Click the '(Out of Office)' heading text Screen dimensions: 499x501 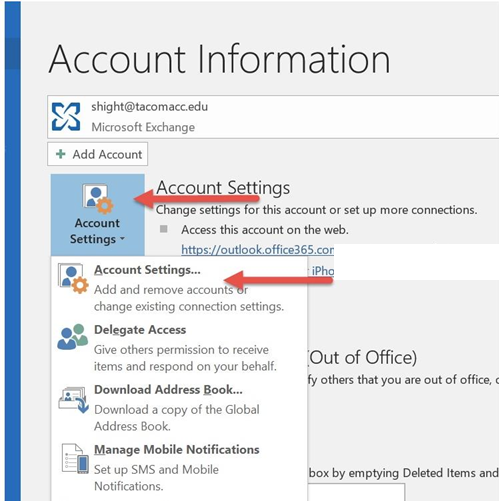(x=362, y=358)
